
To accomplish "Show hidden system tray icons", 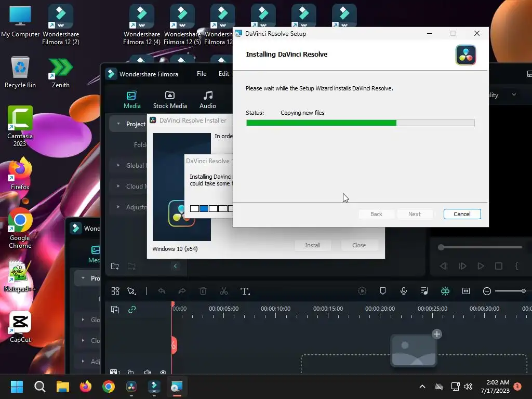I will pos(422,387).
